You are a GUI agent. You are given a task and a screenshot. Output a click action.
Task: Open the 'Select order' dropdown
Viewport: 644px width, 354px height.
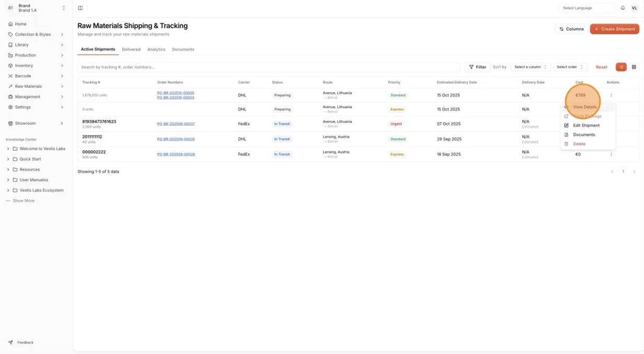(x=570, y=67)
